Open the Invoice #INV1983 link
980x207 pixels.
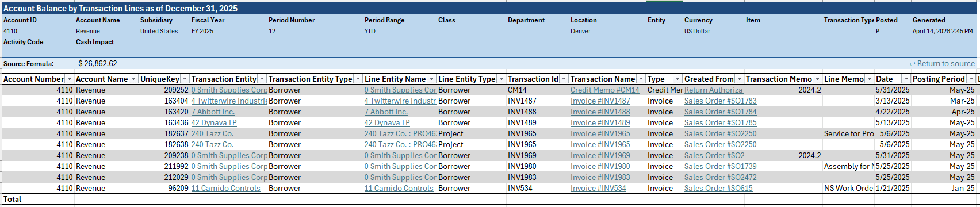(600, 177)
